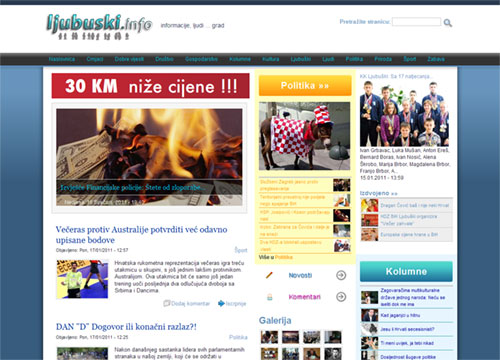Open the HDZ BiH Ljubuški Večer zahvale link
This screenshot has width=500, height=360.
point(409,220)
